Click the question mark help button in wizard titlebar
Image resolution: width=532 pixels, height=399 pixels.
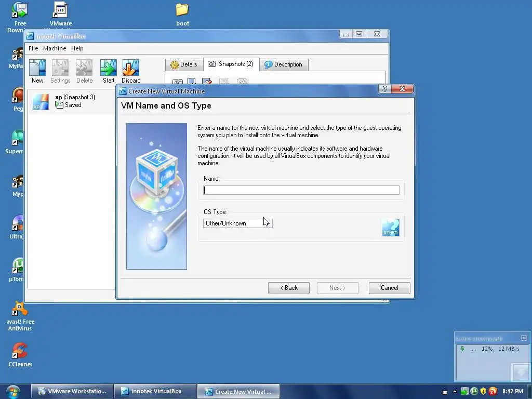point(385,89)
